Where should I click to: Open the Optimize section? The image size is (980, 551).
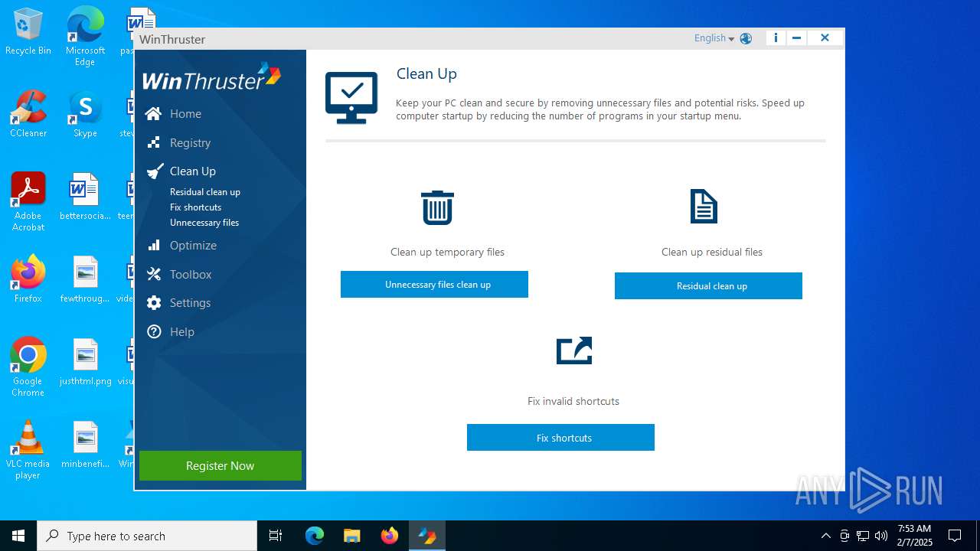coord(193,246)
